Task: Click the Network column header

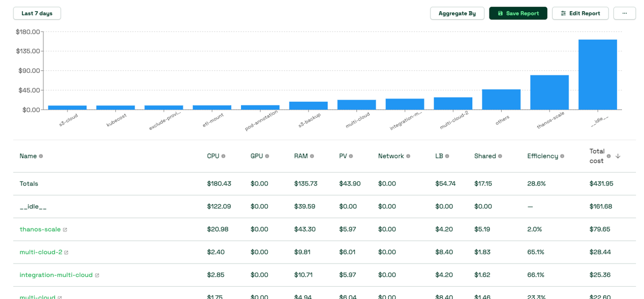Action: coord(391,156)
